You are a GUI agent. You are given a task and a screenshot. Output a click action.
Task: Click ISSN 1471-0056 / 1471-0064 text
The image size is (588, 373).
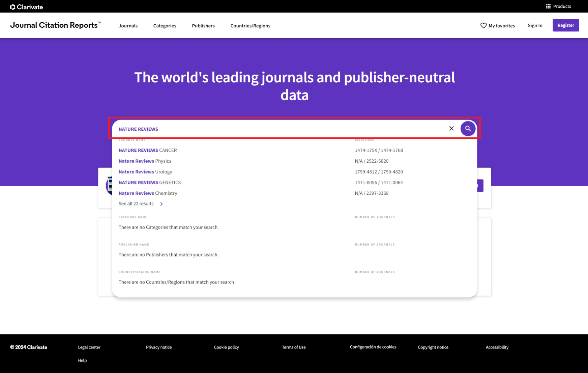click(x=379, y=183)
